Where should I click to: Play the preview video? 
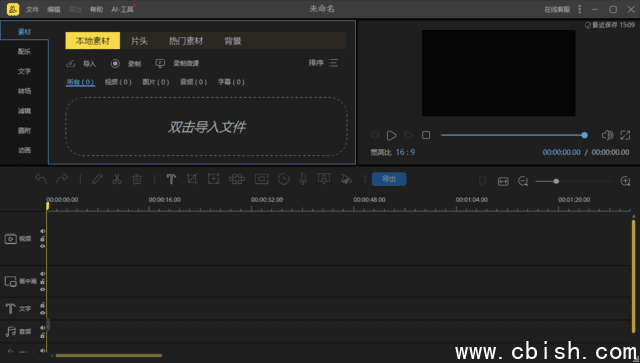click(391, 135)
